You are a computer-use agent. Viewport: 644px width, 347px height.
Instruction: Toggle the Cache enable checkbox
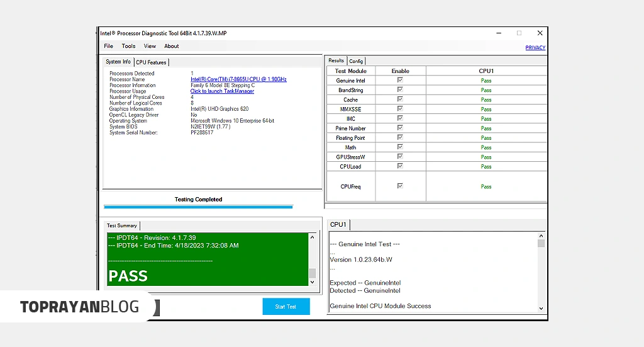400,99
